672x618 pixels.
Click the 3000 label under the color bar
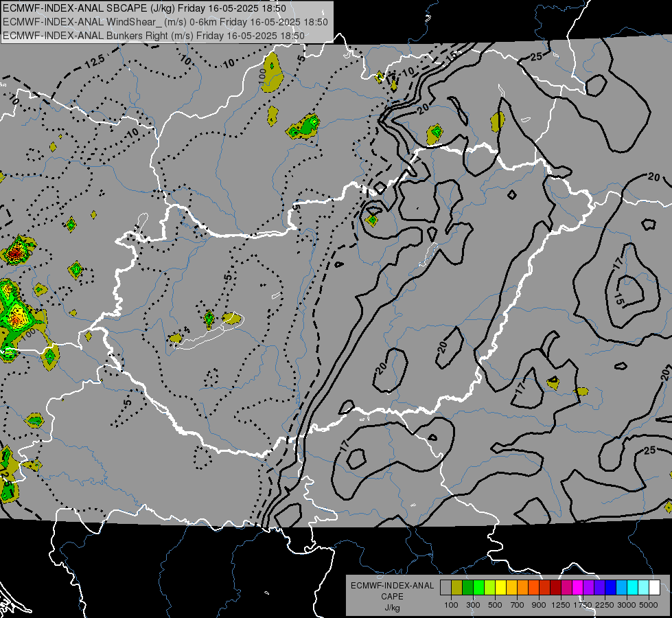[x=627, y=605]
